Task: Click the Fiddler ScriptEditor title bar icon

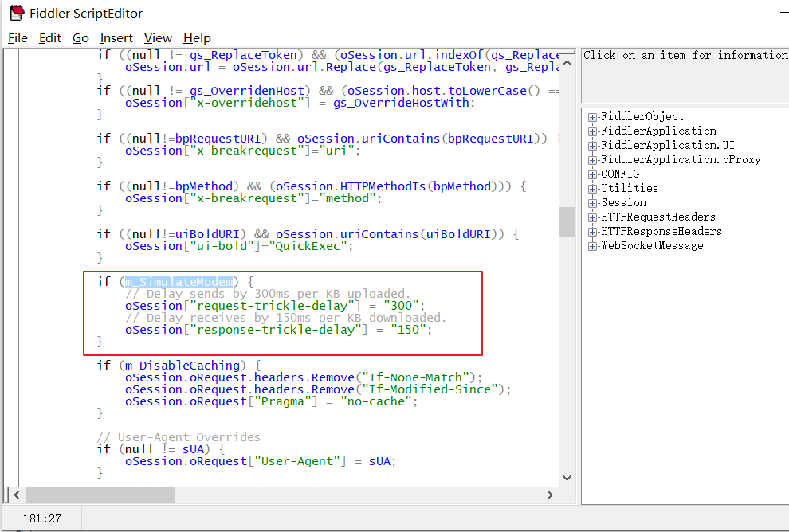Action: pos(17,13)
